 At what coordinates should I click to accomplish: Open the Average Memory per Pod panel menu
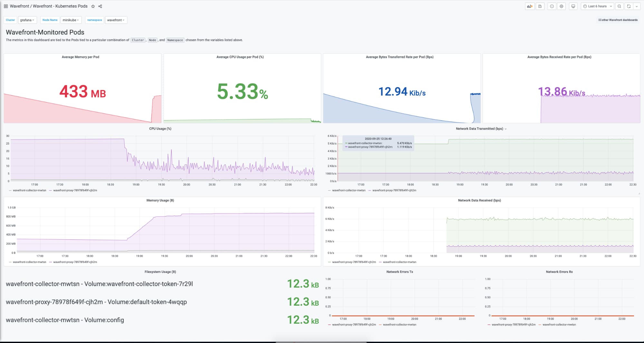81,57
